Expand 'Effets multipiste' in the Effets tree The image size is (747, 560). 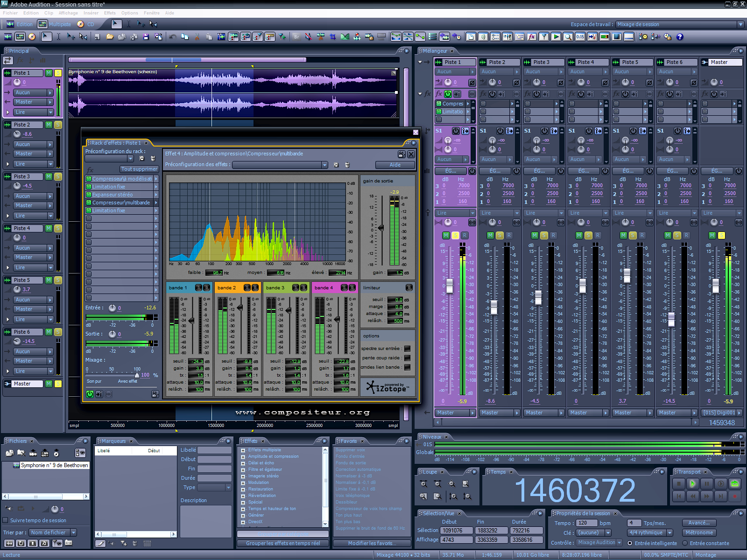[243, 450]
